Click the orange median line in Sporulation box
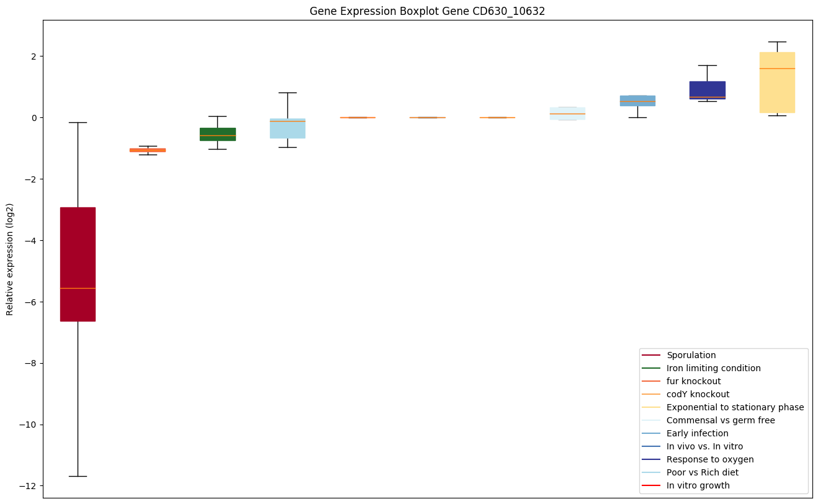This screenshot has width=818, height=504. (x=78, y=288)
